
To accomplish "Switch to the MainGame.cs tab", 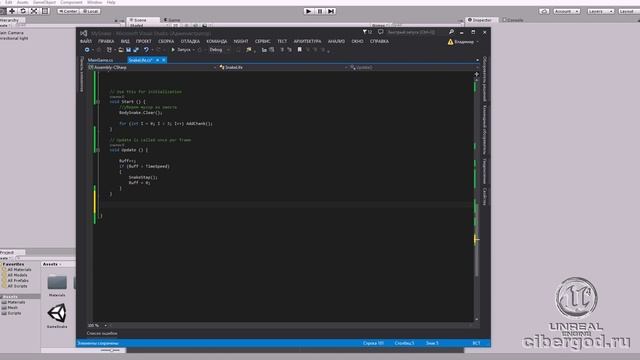I will [x=100, y=60].
